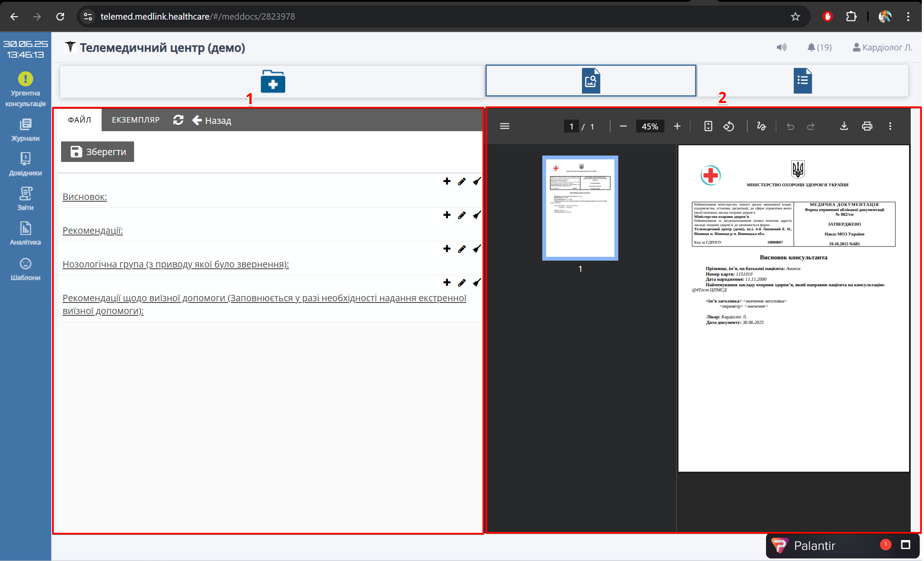The height and width of the screenshot is (561, 924).
Task: Click plus icon for Рекомендації section
Action: (447, 215)
